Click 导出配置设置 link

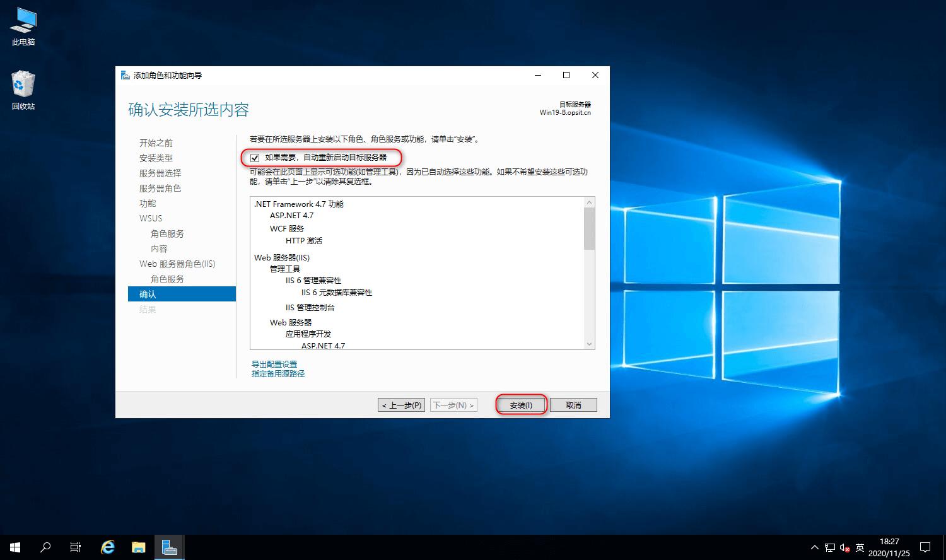coord(274,364)
